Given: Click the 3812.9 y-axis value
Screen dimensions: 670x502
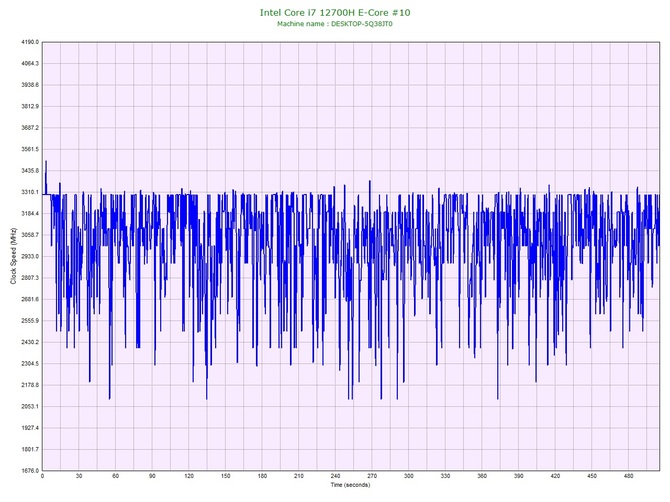Looking at the screenshot, I should pyautogui.click(x=30, y=106).
